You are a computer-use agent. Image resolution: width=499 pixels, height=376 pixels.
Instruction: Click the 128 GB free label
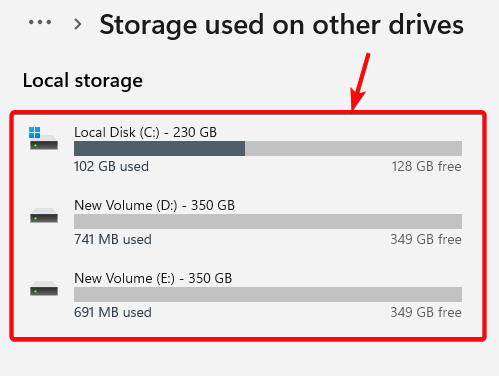coord(427,166)
